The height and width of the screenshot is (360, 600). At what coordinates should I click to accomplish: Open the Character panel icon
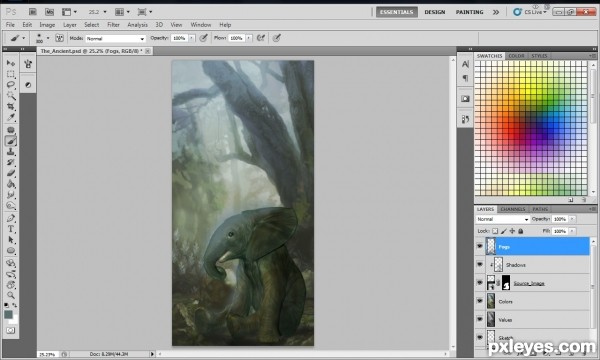(465, 64)
